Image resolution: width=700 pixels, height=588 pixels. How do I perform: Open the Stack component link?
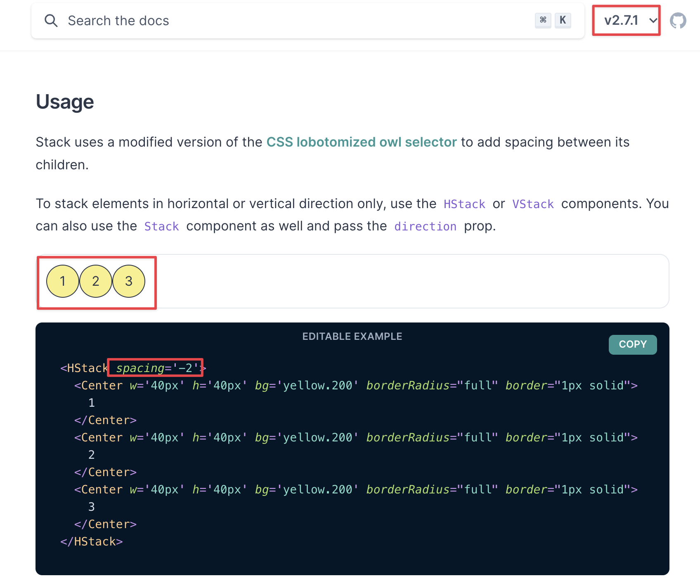pos(161,226)
